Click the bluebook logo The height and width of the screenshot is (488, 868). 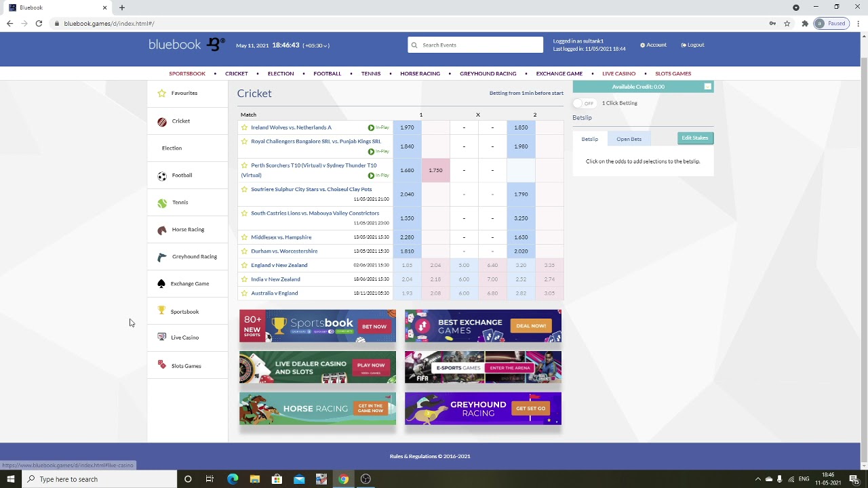(x=186, y=45)
